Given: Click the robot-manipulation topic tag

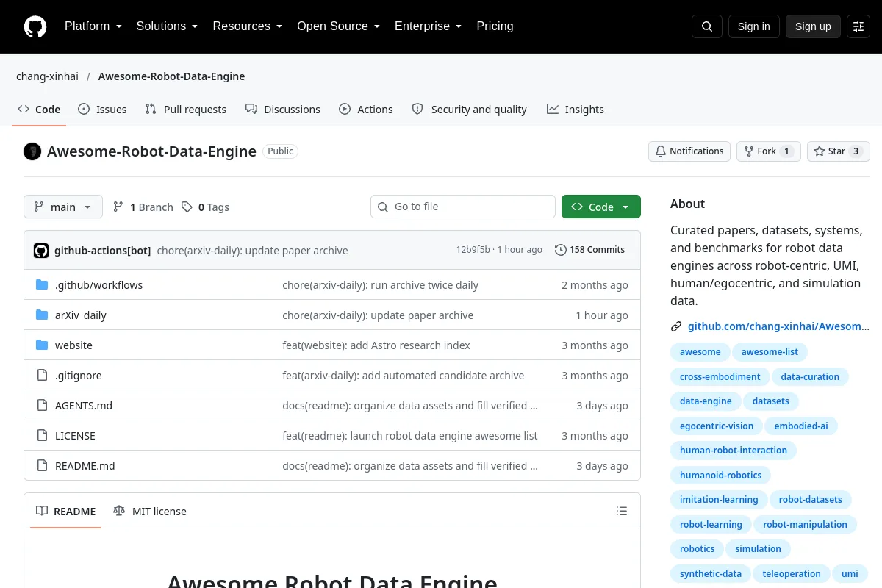Looking at the screenshot, I should 806,525.
